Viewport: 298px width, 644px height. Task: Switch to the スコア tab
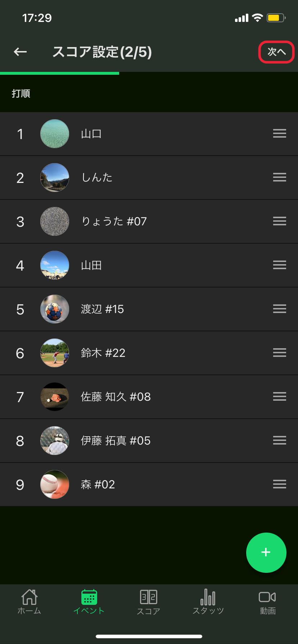pos(149,602)
